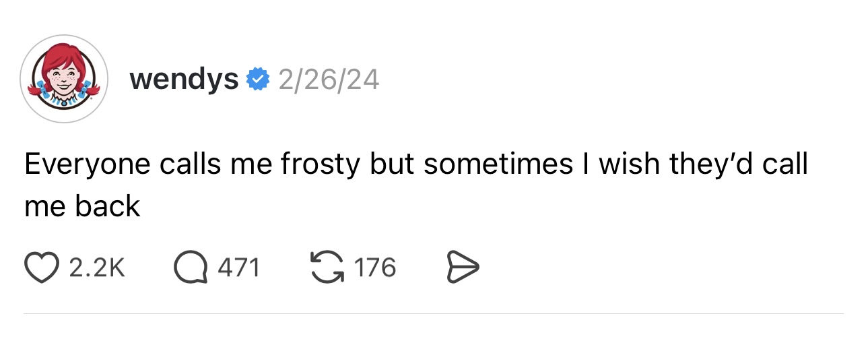Click the word "calls" in the post

191,166
